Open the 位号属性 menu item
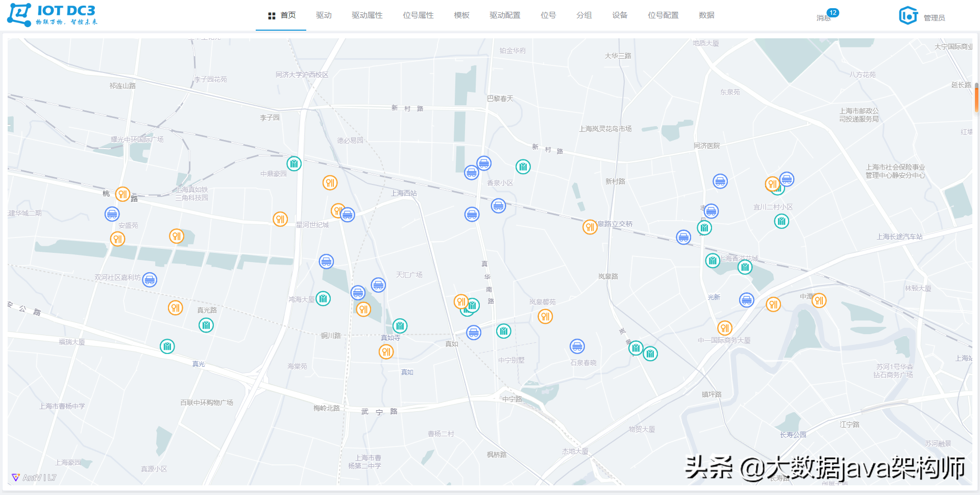This screenshot has width=980, height=495. click(x=418, y=15)
